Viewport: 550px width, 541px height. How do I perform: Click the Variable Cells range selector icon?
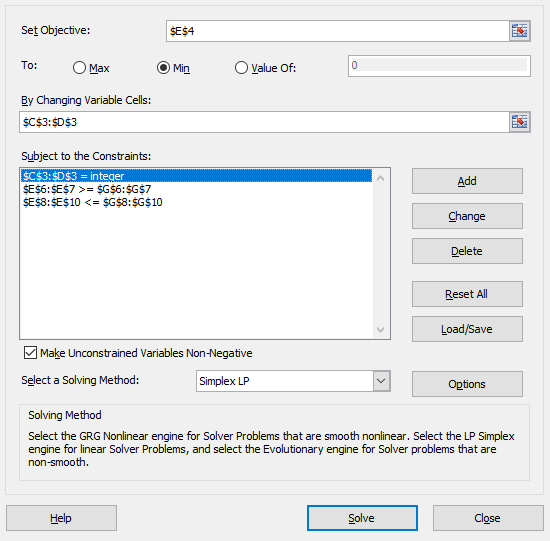tap(519, 122)
